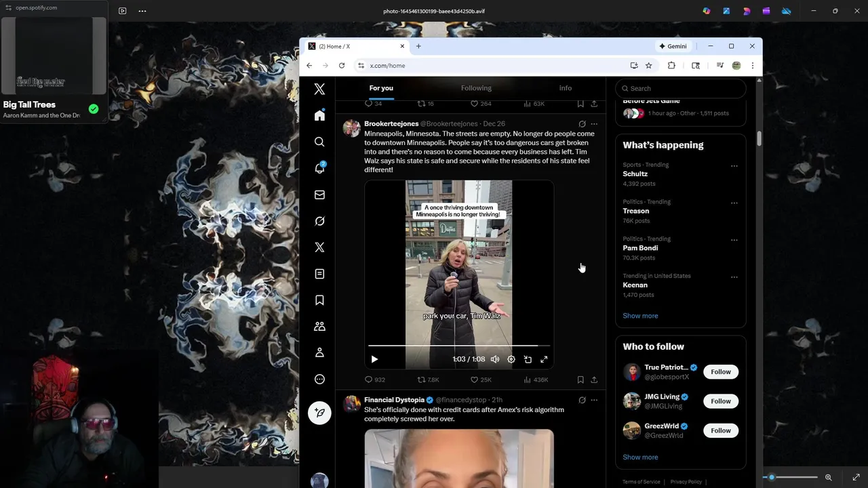Open a new Chrome tab

click(418, 46)
